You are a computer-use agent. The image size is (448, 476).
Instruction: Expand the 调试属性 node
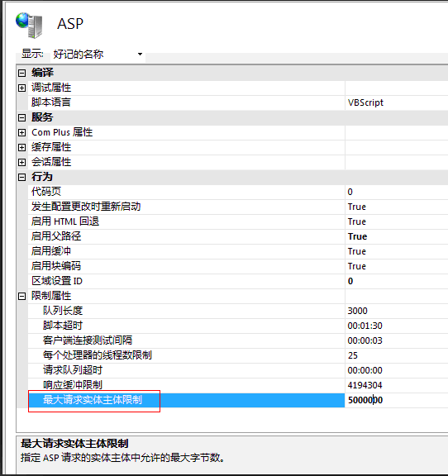click(x=21, y=88)
